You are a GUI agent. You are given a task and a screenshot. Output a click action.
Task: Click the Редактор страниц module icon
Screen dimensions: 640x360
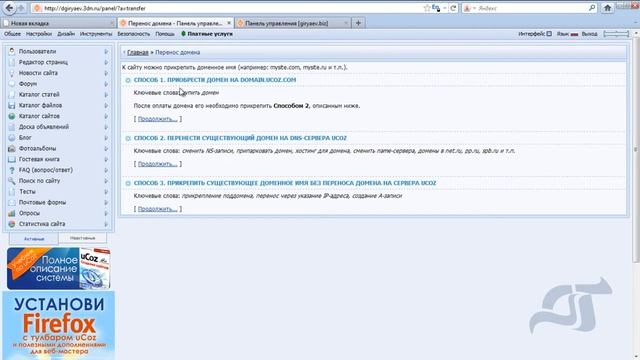pos(12,62)
